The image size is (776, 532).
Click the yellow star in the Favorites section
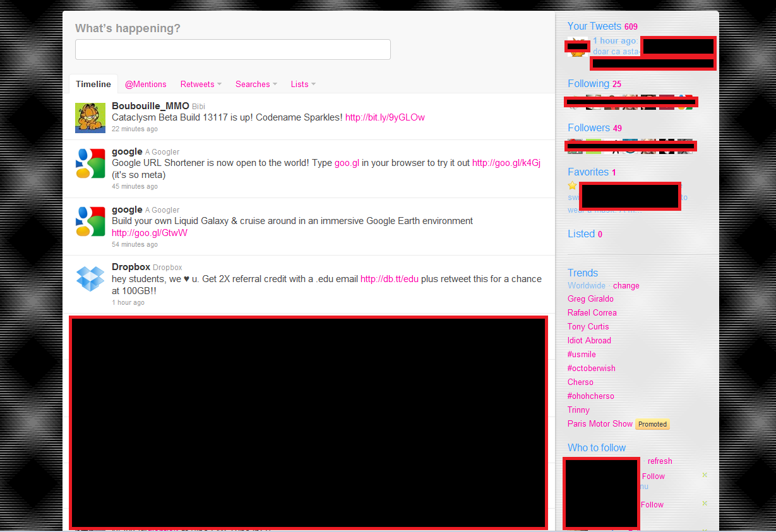[572, 185]
